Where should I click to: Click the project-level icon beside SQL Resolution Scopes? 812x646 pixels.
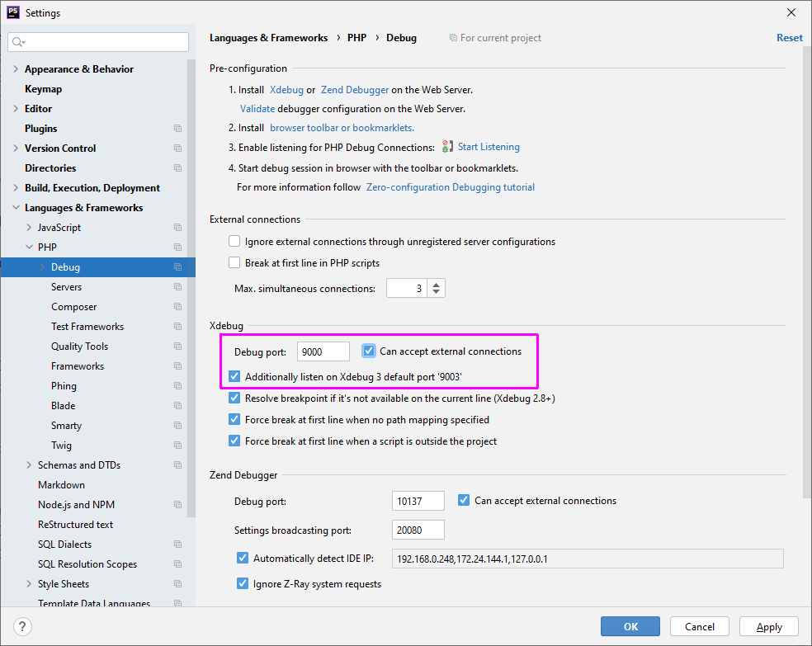(x=177, y=564)
